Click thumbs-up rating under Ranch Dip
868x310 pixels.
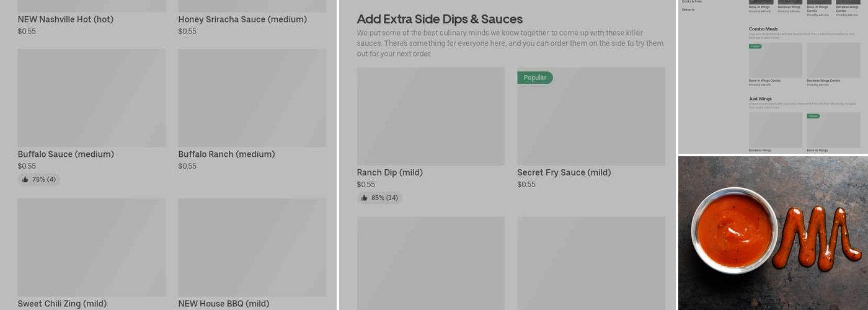coord(379,198)
